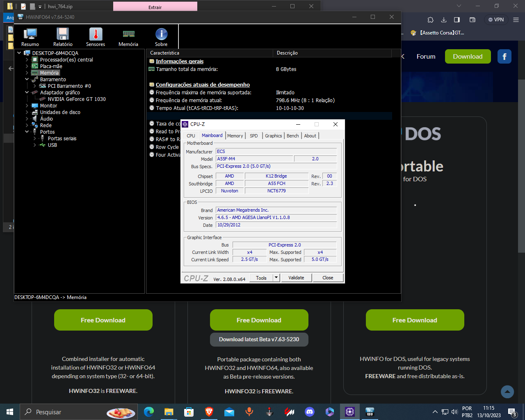Show hidden system tray icons
This screenshot has height=420, width=525.
click(x=435, y=412)
